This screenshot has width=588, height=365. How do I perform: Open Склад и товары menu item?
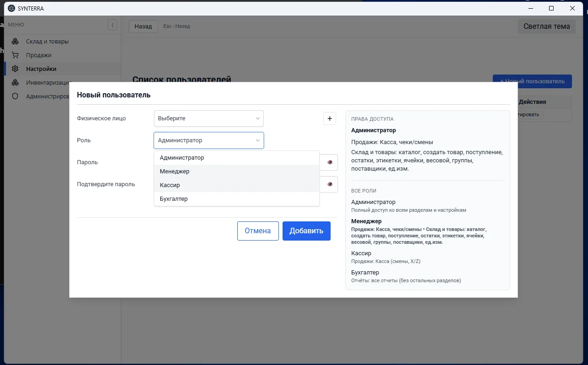[63, 42]
